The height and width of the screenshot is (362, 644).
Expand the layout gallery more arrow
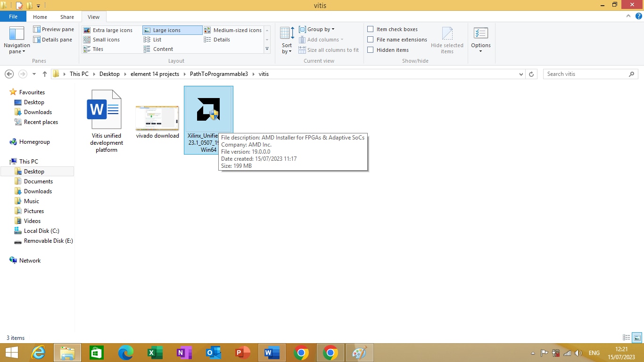pos(267,49)
